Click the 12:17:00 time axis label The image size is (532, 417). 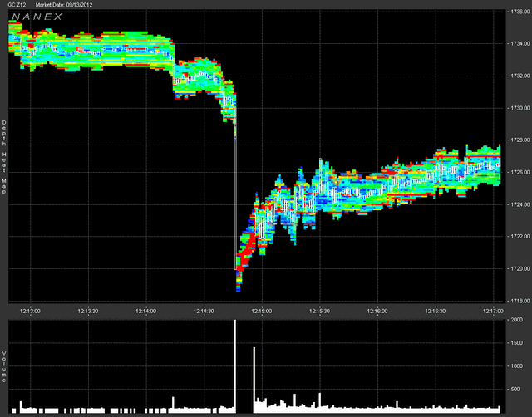pyautogui.click(x=493, y=312)
